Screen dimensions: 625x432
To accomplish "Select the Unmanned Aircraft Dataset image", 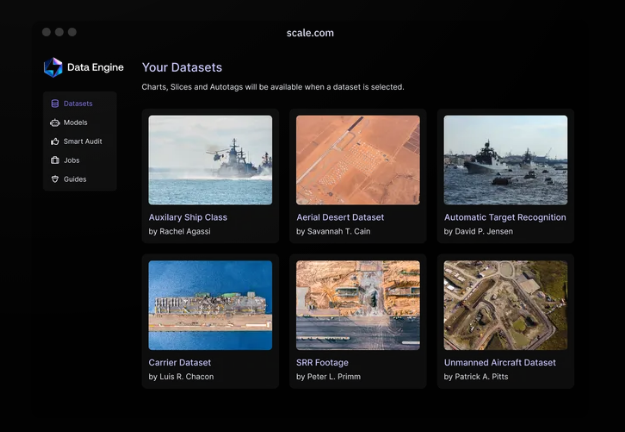I will pyautogui.click(x=505, y=305).
